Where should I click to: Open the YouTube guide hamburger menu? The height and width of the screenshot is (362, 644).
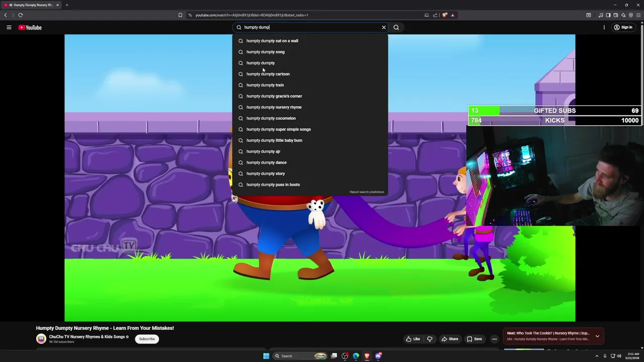coord(9,28)
